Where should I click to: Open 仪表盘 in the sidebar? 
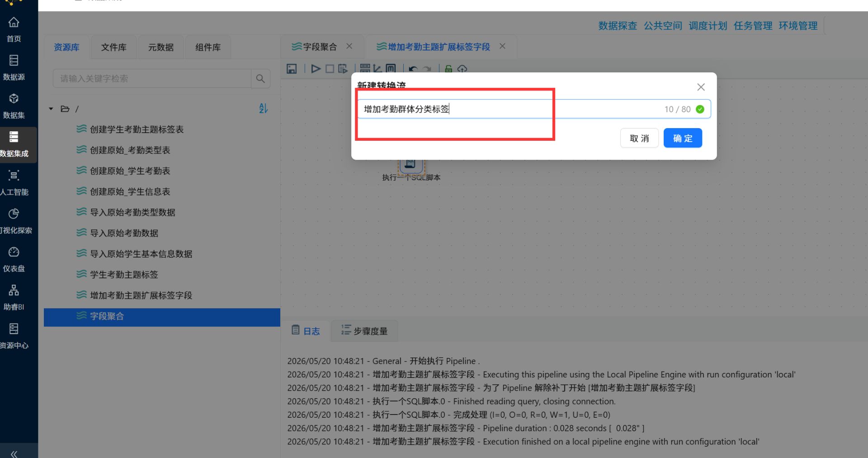(x=14, y=260)
